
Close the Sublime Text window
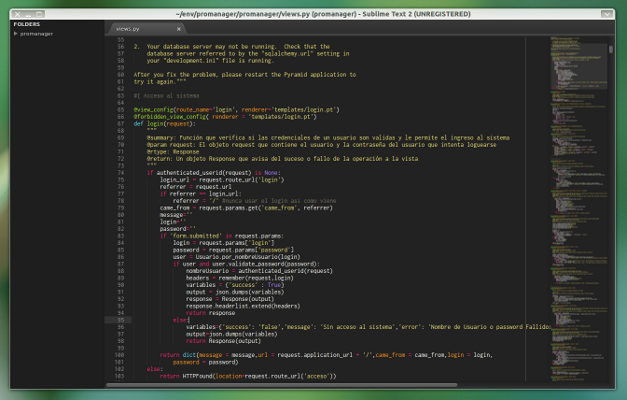coord(18,14)
